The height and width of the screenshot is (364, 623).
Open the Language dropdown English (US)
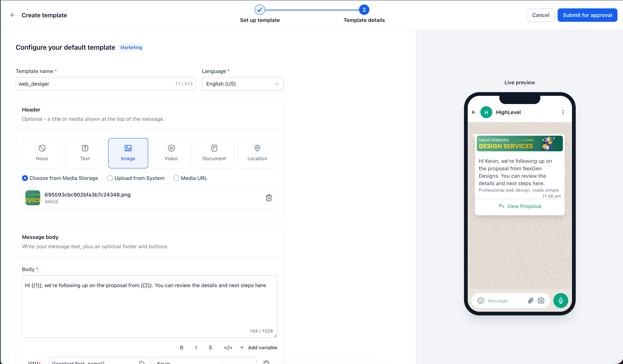pos(243,84)
